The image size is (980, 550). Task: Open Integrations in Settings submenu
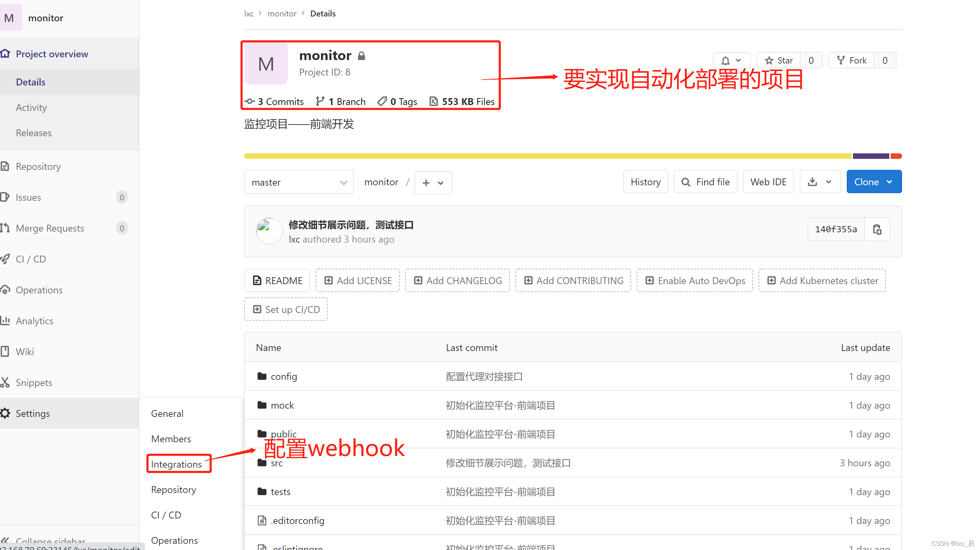[x=176, y=464]
